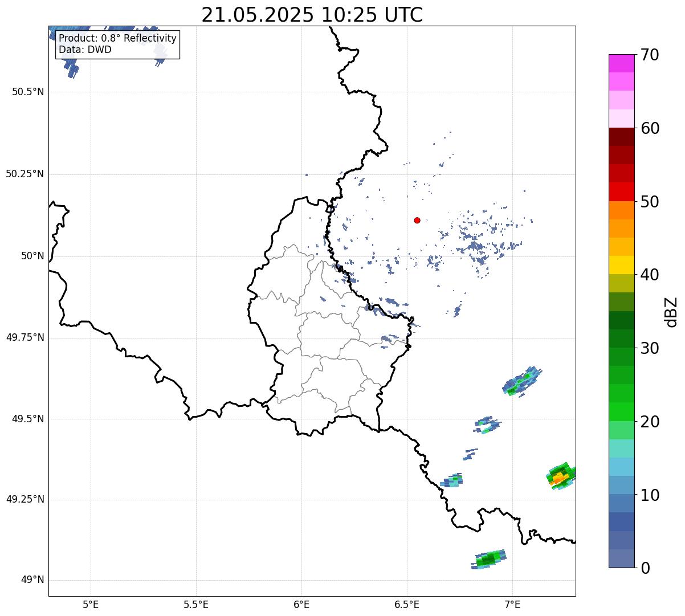Click the magenta top swatch of colorbar

tap(621, 63)
